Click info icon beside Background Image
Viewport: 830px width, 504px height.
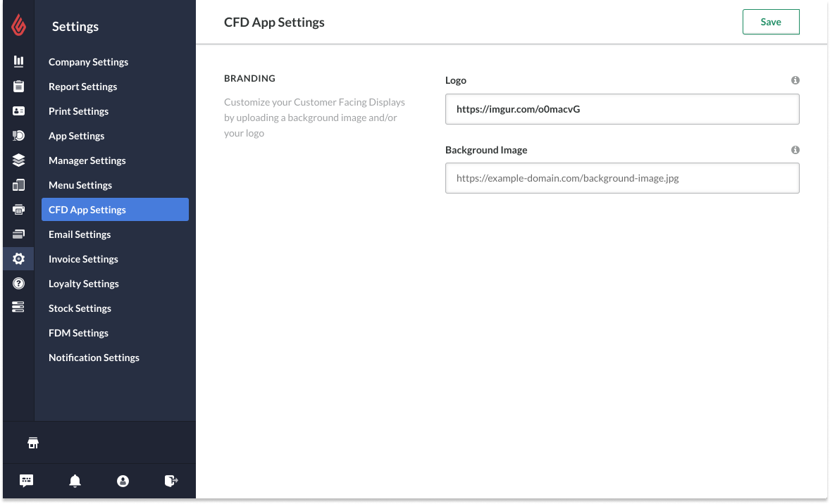(795, 150)
